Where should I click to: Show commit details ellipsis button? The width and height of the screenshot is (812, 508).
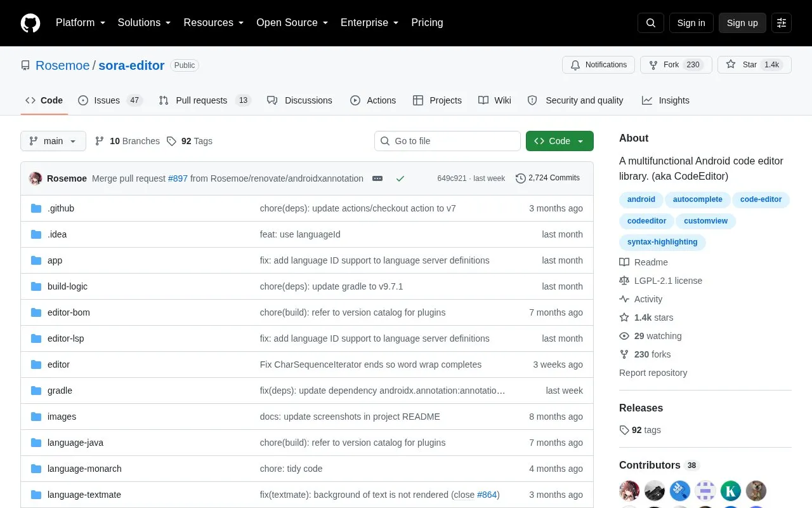(x=377, y=178)
